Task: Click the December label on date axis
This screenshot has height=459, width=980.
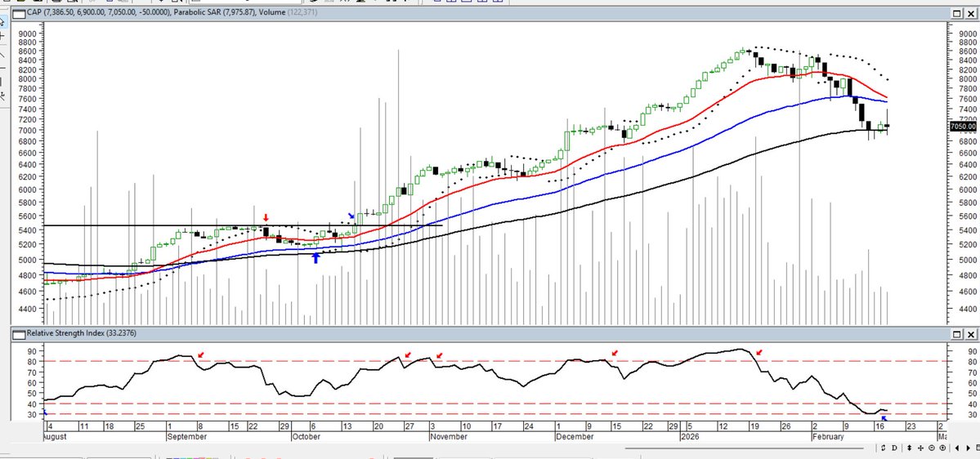Action: coord(575,436)
